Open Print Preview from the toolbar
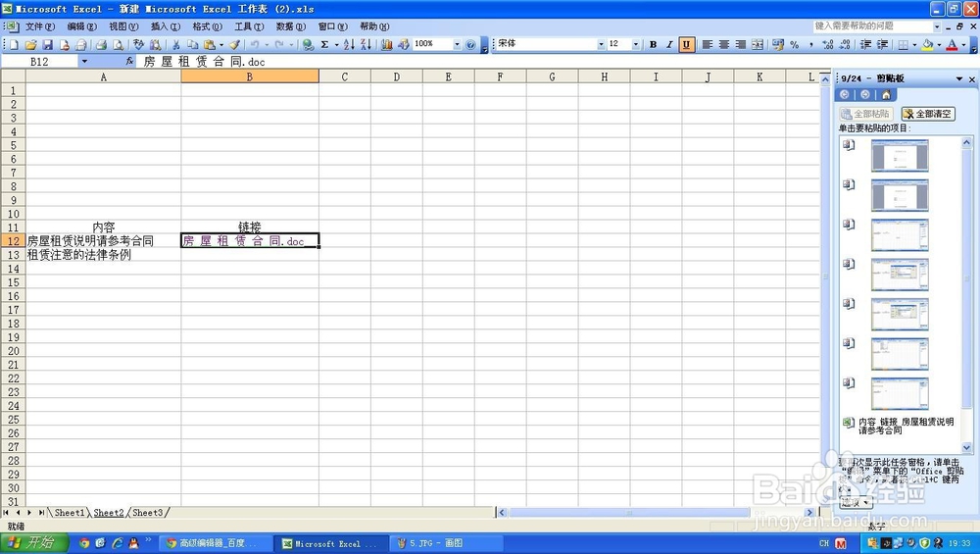This screenshot has width=980, height=554. 118,44
